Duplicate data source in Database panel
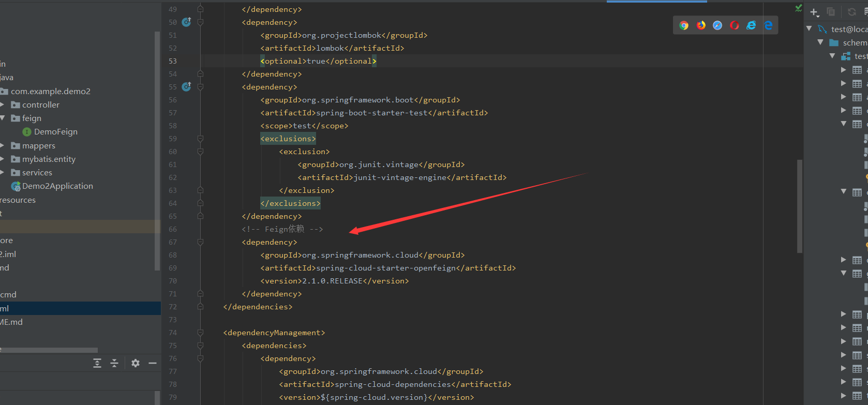This screenshot has height=405, width=868. [x=831, y=11]
